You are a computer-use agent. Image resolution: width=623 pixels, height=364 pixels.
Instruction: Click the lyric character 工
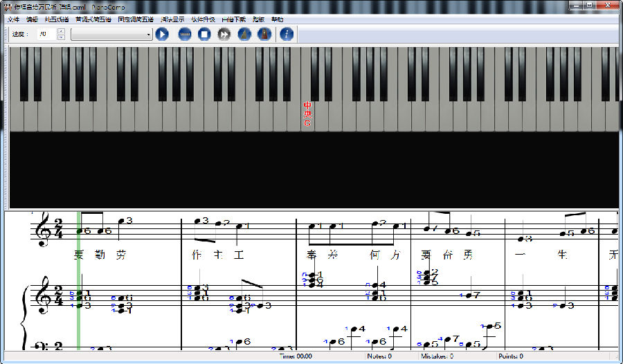[x=239, y=255]
